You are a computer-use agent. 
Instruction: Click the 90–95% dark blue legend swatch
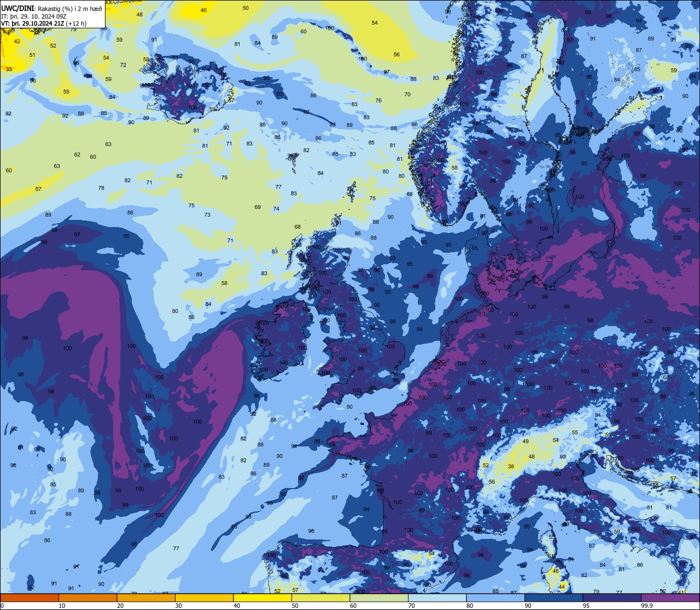click(x=553, y=597)
